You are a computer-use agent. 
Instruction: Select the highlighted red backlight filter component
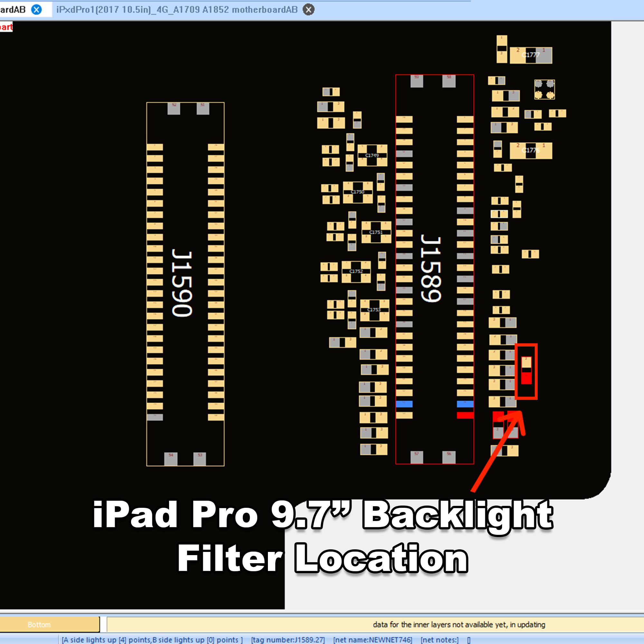[526, 370]
